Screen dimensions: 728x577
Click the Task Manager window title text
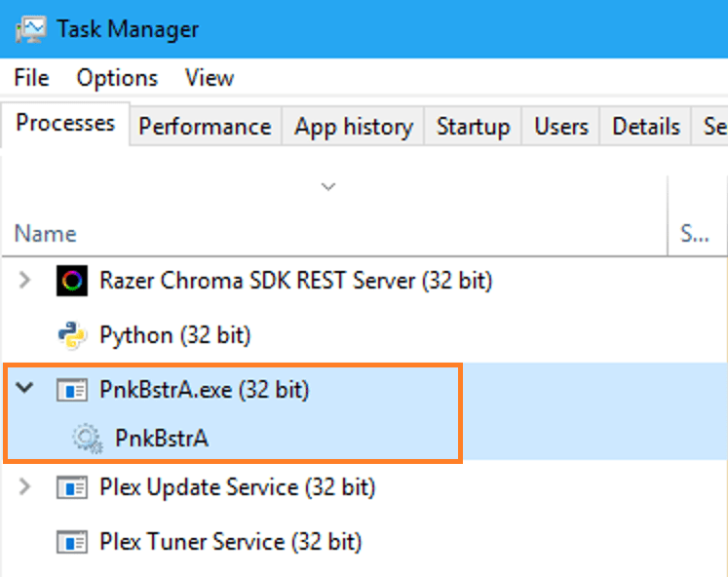(128, 29)
